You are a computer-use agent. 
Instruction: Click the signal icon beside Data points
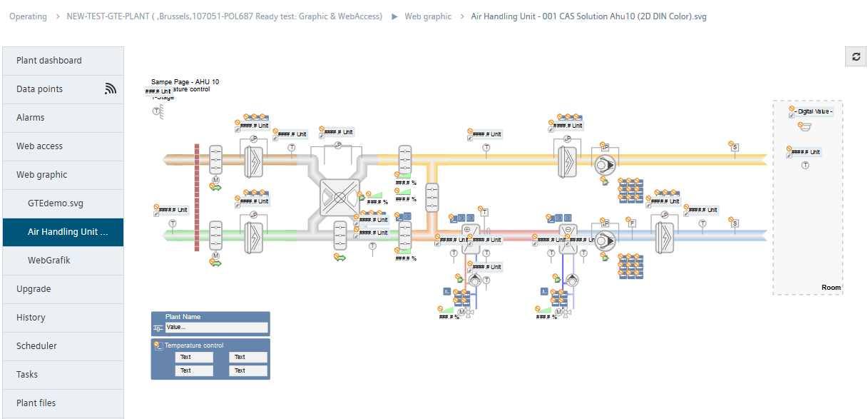tap(110, 89)
